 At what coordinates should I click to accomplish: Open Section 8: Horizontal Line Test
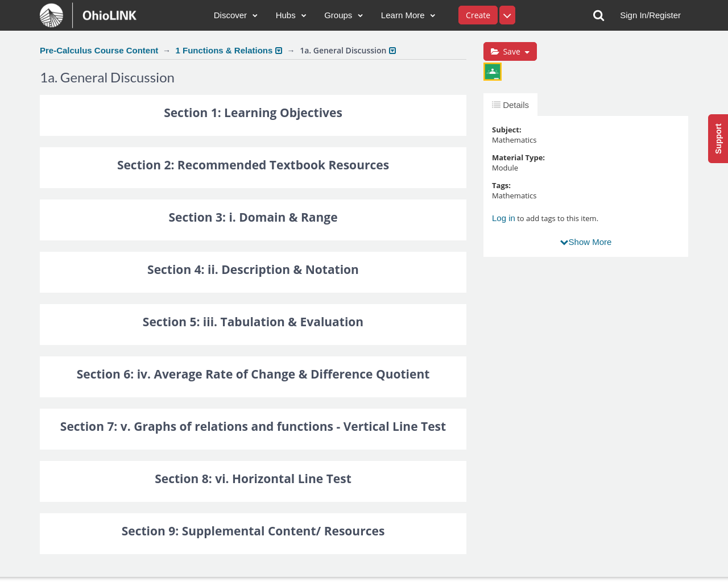coord(253,479)
